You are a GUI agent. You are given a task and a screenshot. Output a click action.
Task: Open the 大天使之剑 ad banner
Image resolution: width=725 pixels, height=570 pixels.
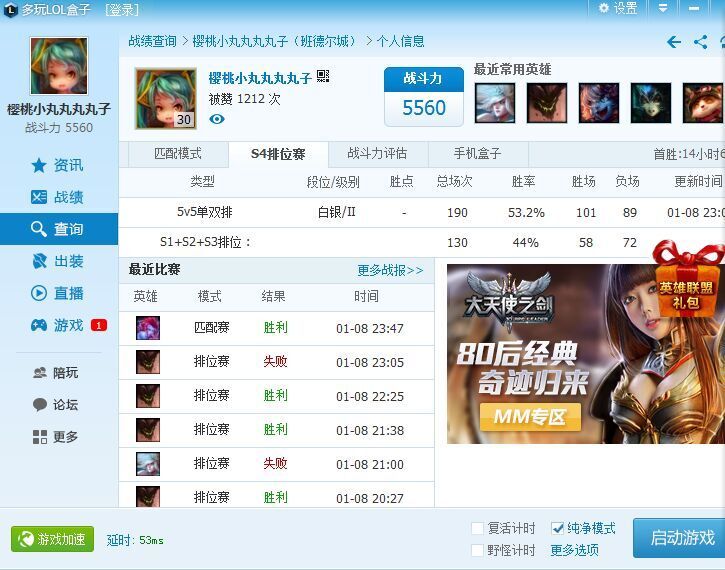tap(586, 354)
